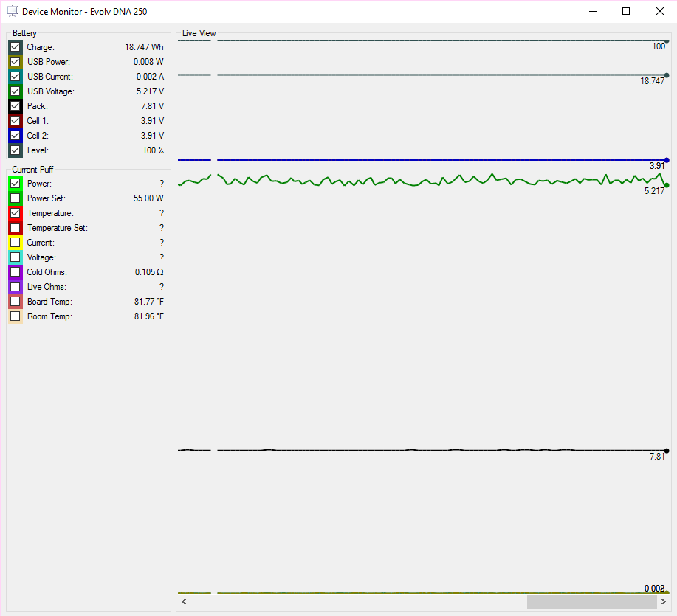This screenshot has height=616, width=677.
Task: Enable the Temperature Set checkbox
Action: click(x=16, y=228)
